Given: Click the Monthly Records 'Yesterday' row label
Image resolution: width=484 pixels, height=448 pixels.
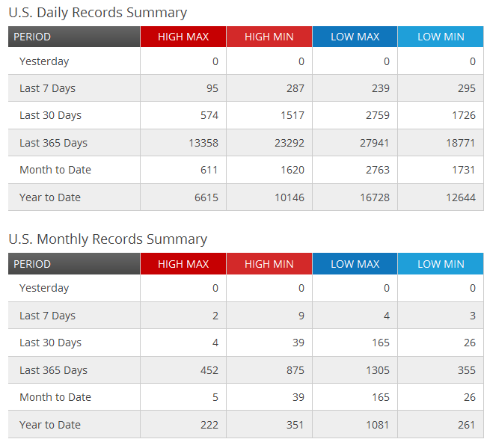Looking at the screenshot, I should point(44,288).
